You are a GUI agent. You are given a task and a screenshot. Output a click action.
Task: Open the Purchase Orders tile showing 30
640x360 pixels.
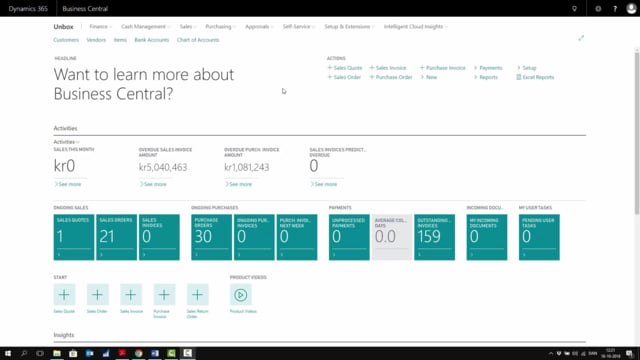coord(211,237)
